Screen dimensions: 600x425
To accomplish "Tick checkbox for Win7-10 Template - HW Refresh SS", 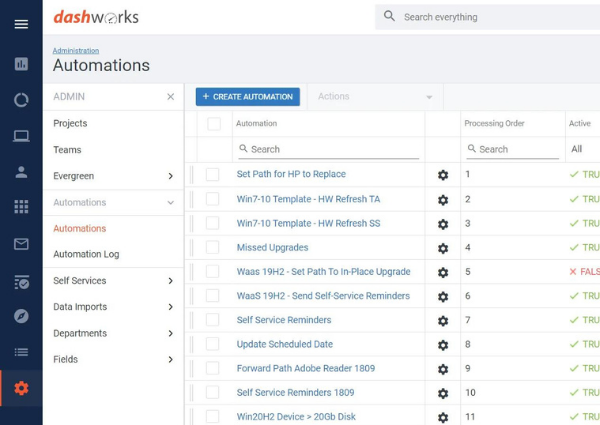I will coord(212,223).
